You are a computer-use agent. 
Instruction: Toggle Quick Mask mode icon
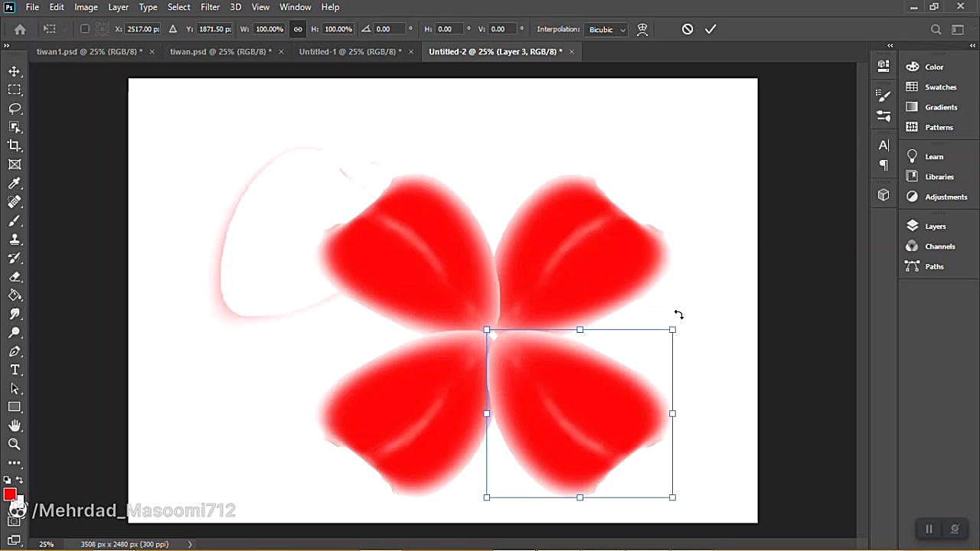click(15, 522)
